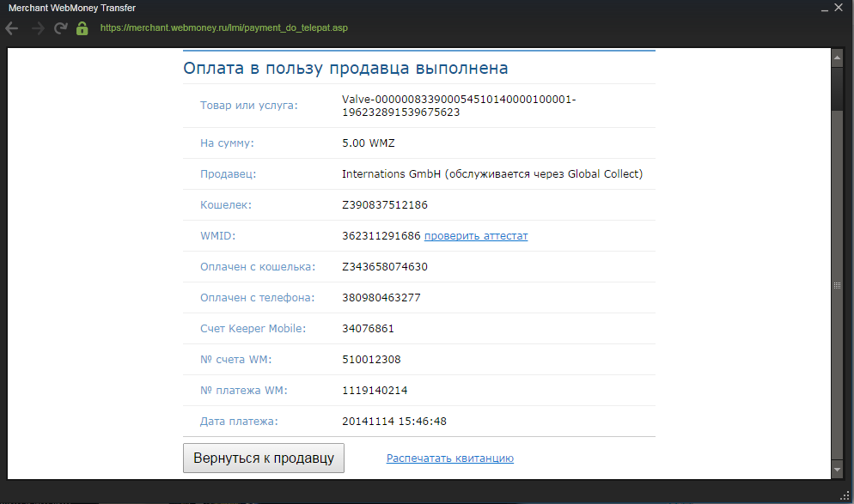Screen dimensions: 854x504
Task: Minimize the Merchant WebMoney Transfer window
Action: click(x=825, y=9)
